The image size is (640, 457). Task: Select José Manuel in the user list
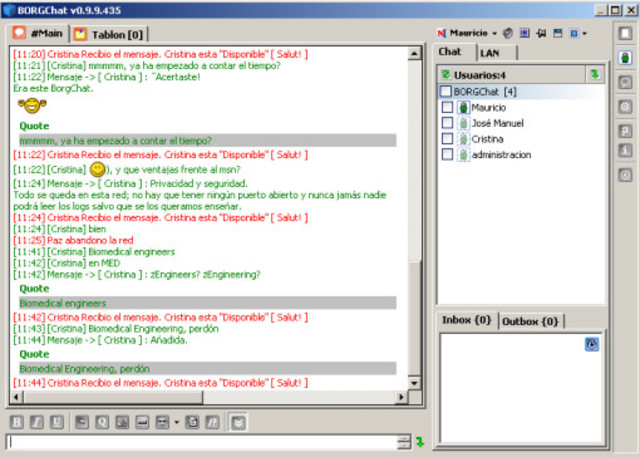(498, 123)
